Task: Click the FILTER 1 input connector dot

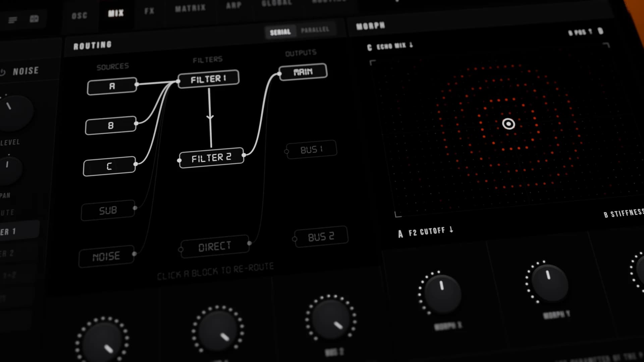Action: 178,81
